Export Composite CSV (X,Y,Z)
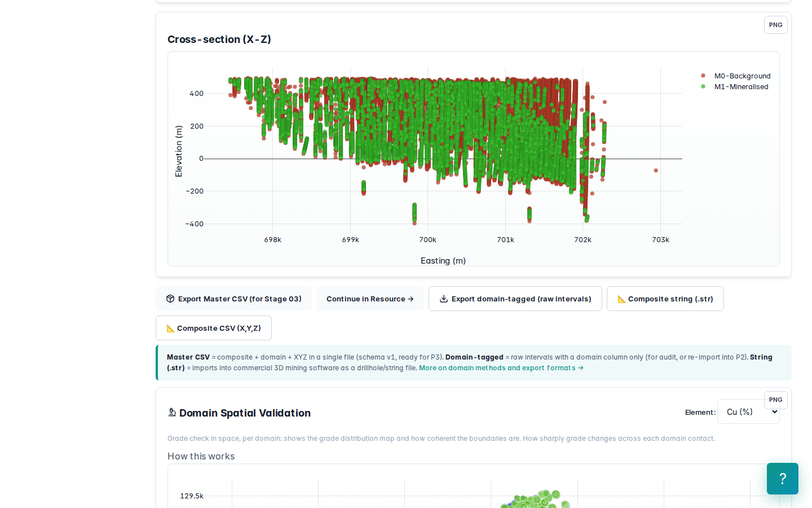The height and width of the screenshot is (508, 812). pyautogui.click(x=214, y=328)
